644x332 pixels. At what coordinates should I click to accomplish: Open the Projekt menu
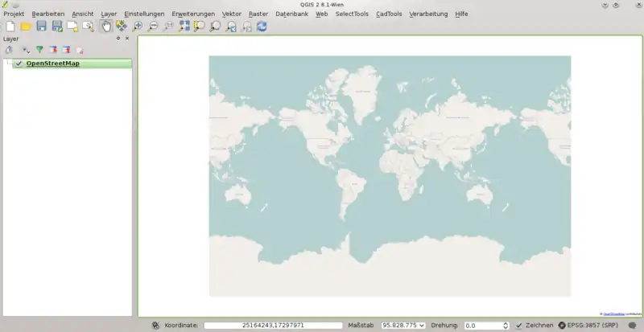[x=14, y=14]
